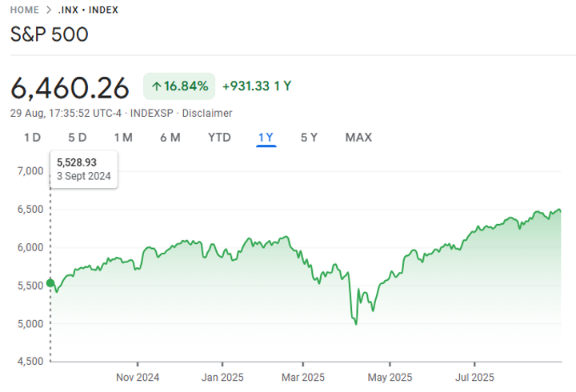Click the HOME breadcrumb link
The image size is (576, 392).
click(x=25, y=10)
